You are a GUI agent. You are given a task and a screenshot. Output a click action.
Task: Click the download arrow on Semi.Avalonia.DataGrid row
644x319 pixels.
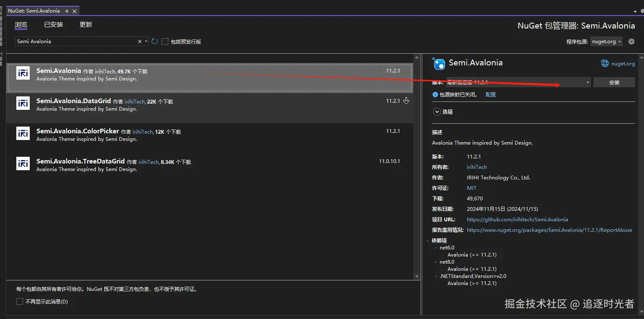[406, 101]
